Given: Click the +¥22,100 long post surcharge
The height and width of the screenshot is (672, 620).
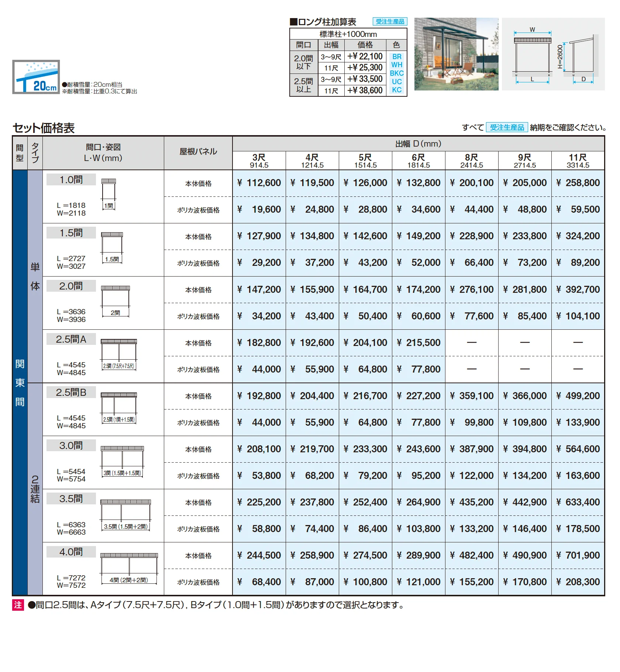Looking at the screenshot, I should (x=365, y=56).
